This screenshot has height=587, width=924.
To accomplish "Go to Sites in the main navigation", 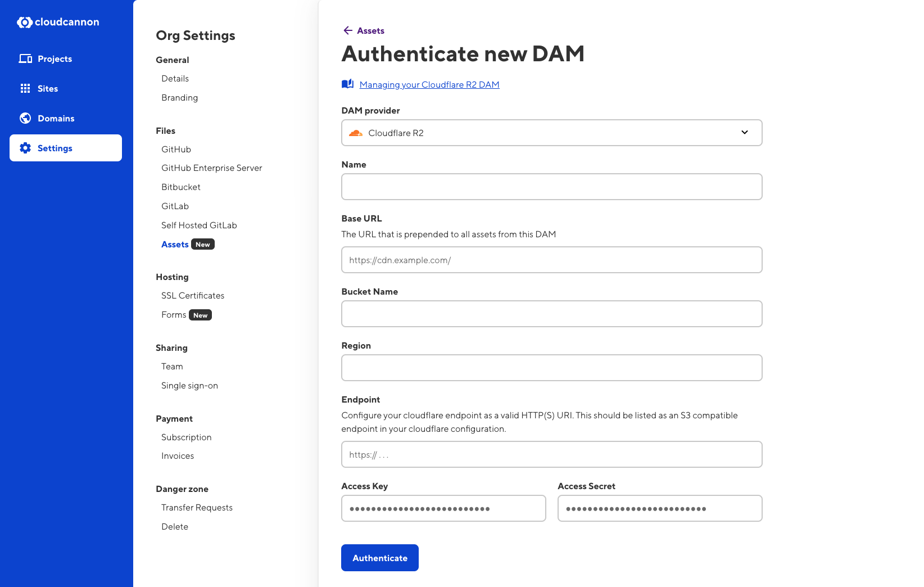I will pyautogui.click(x=66, y=88).
